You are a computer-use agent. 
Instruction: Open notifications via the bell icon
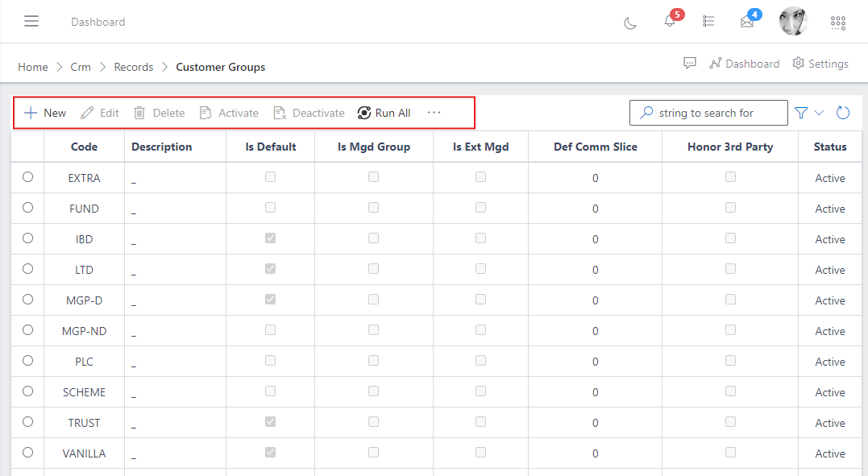tap(670, 22)
